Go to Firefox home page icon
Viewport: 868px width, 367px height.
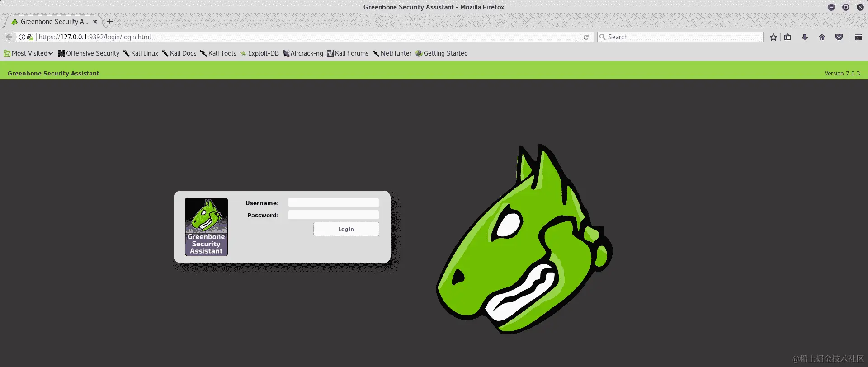(x=822, y=37)
